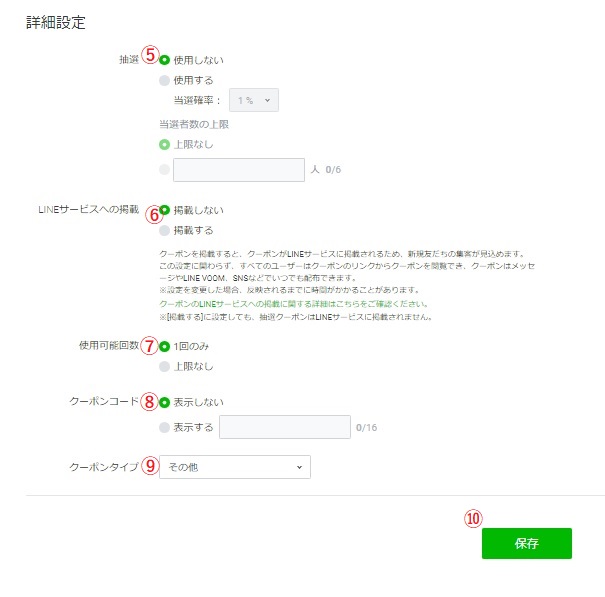Viewport: 605px width, 597px height.
Task: Click the 保存 save button
Action: tap(527, 543)
